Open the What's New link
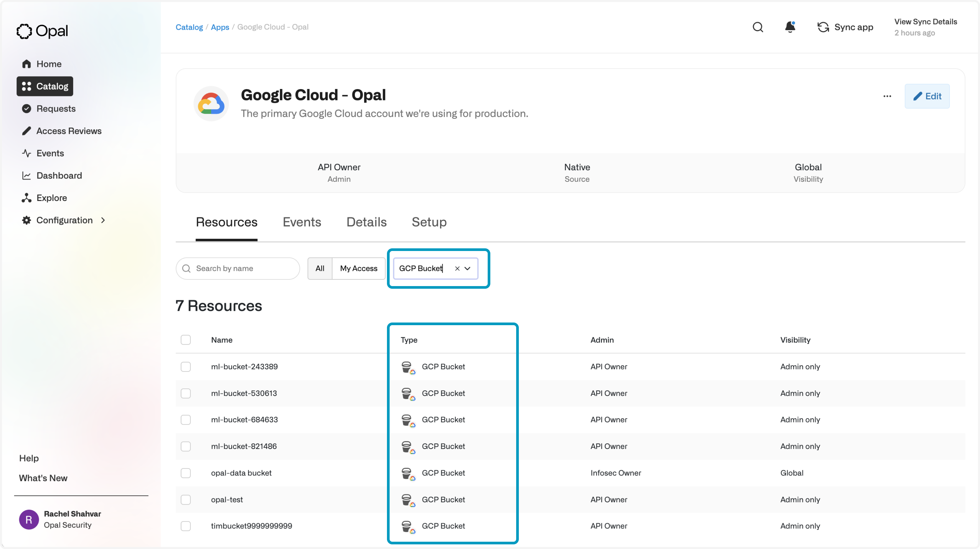980x549 pixels. click(43, 478)
